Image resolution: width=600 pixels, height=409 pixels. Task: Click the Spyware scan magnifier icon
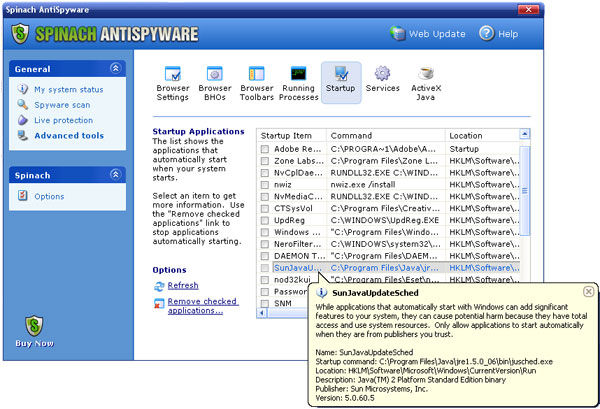(x=23, y=104)
